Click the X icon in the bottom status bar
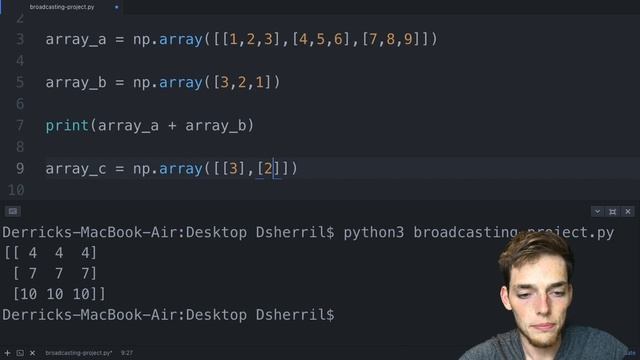 pyautogui.click(x=33, y=353)
